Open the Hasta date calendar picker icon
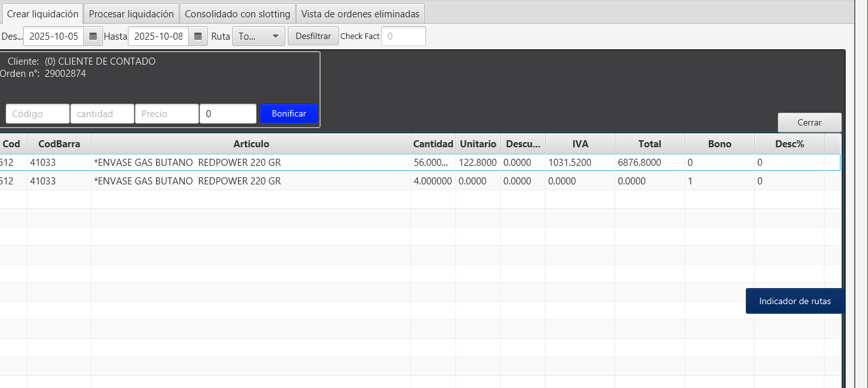This screenshot has height=388, width=868. coord(198,36)
